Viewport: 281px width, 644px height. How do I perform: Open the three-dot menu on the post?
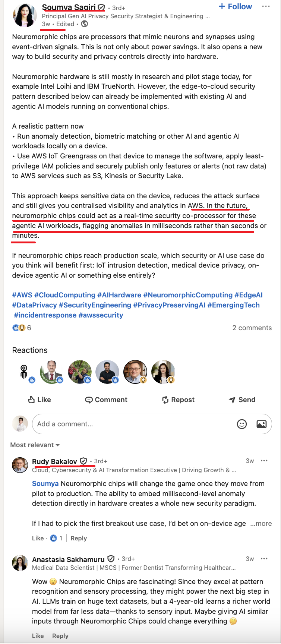266,6
